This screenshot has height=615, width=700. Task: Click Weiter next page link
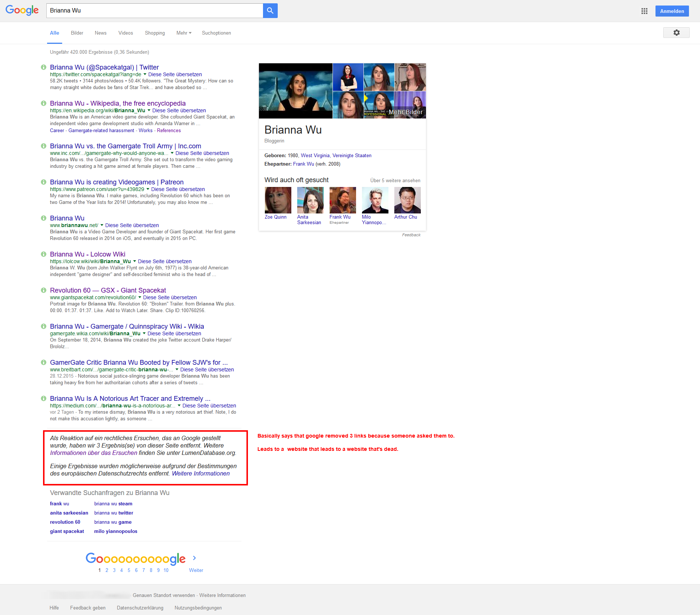click(x=196, y=570)
